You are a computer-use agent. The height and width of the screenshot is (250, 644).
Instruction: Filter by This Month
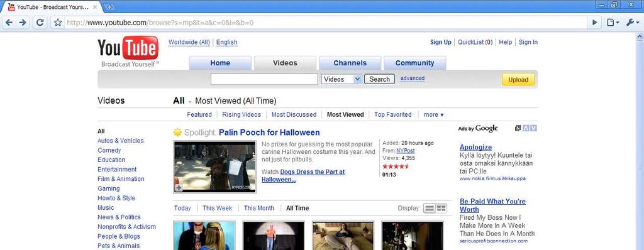click(x=258, y=208)
